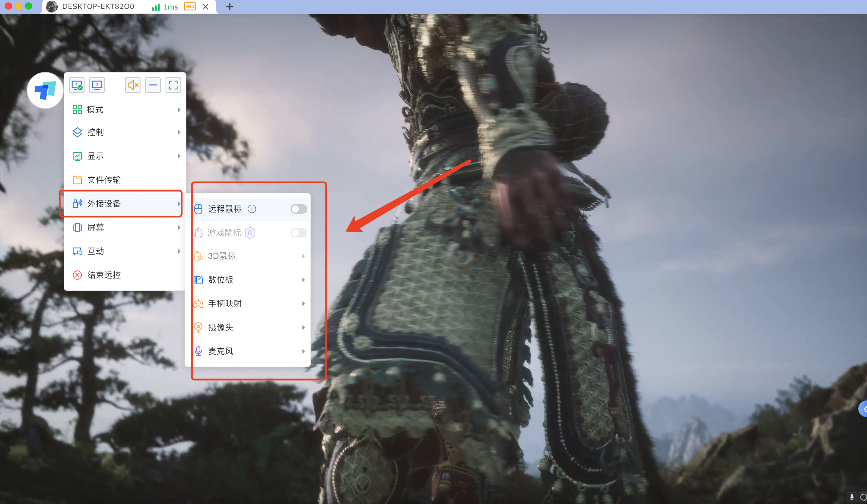
Task: Click the 外接设备 bluetooth device icon
Action: coord(77,204)
